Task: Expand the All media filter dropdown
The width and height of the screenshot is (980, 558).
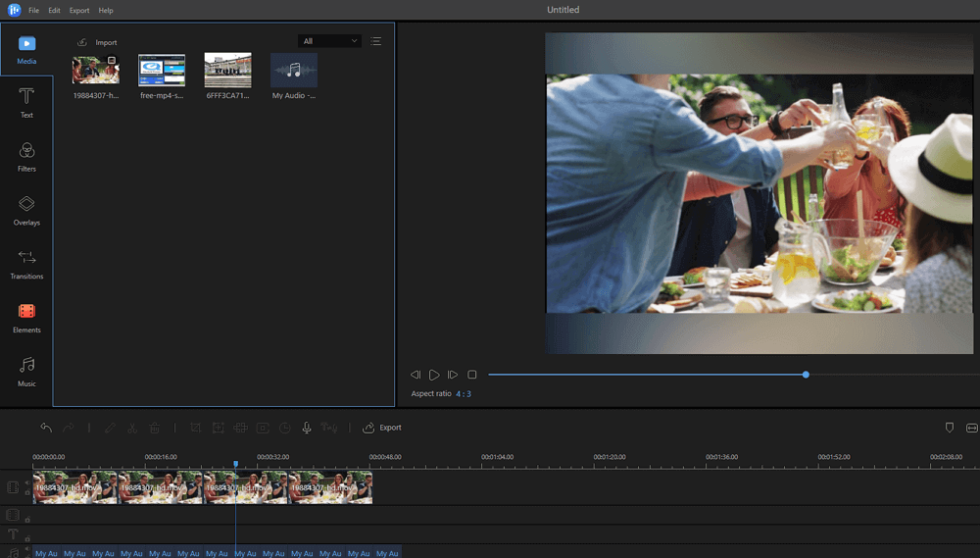Action: point(329,41)
